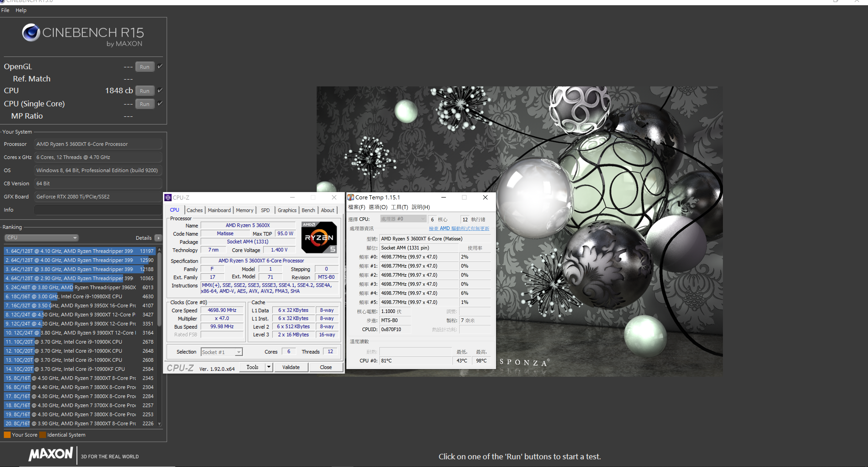Click the Details label in Ranking
The height and width of the screenshot is (467, 868).
click(x=143, y=238)
